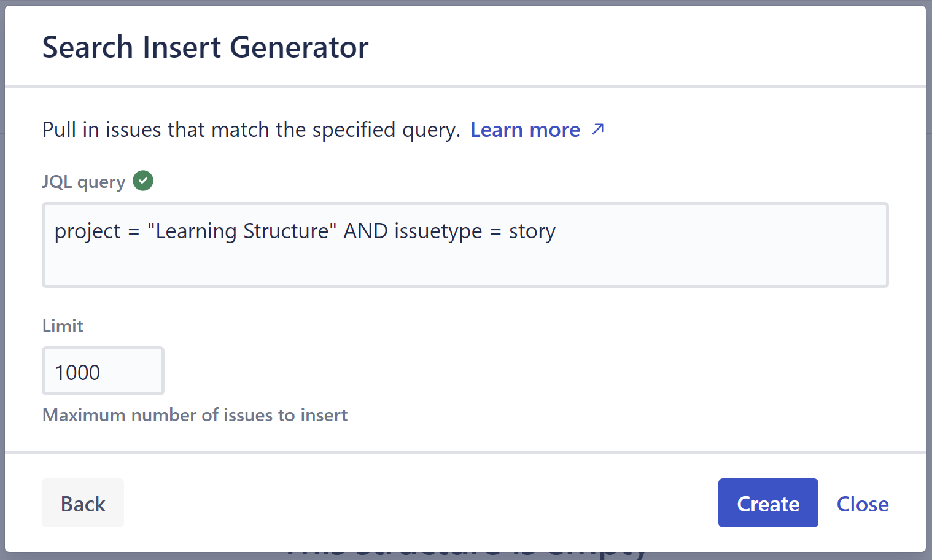Click the green checkmark beside JQL query
The image size is (932, 560).
[x=142, y=180]
